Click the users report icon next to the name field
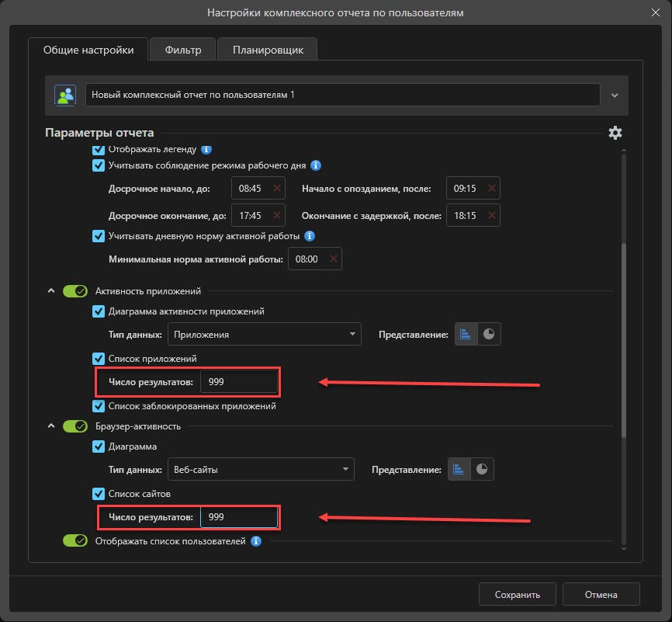This screenshot has width=672, height=622. (65, 95)
